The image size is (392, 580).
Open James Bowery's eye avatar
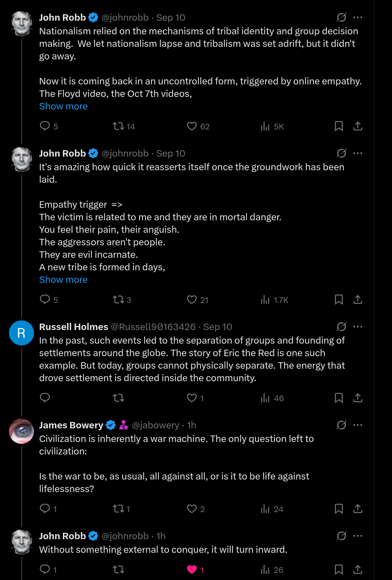[x=21, y=431]
